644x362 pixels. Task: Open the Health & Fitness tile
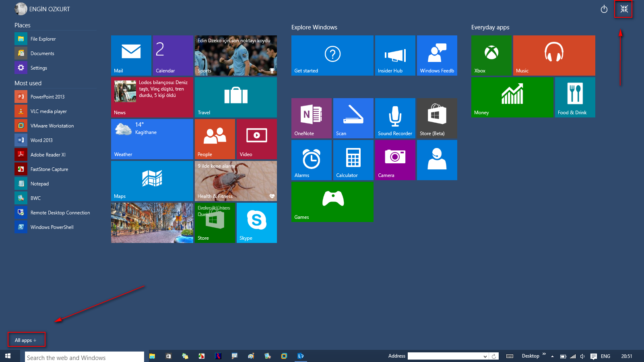(236, 181)
